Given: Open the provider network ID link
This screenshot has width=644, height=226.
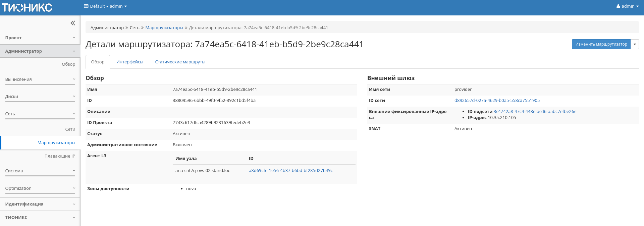Looking at the screenshot, I should tap(497, 101).
